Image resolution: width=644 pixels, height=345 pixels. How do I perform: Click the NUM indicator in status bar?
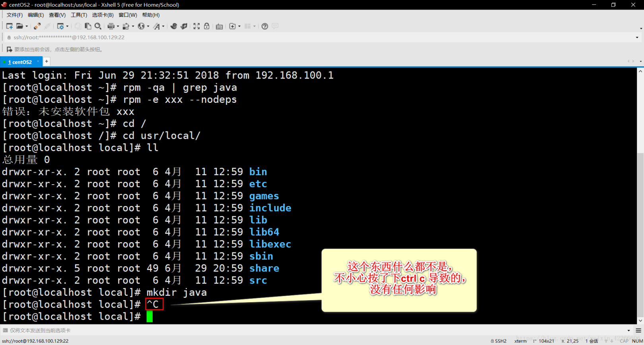pyautogui.click(x=637, y=341)
